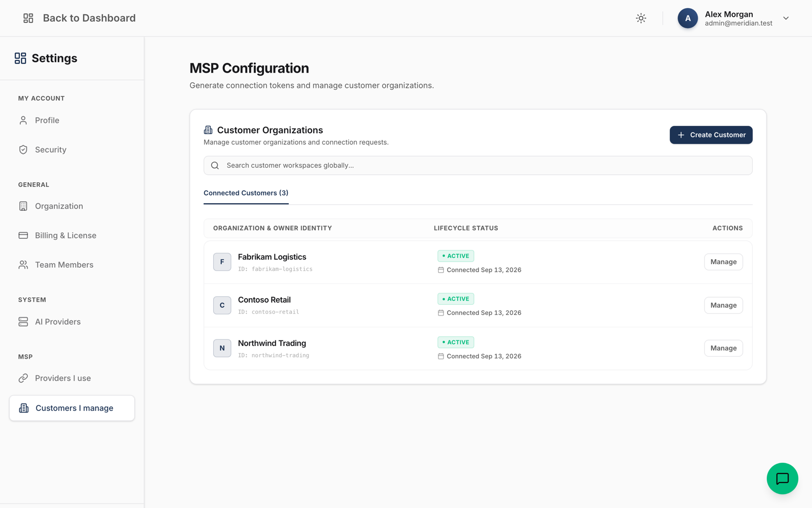812x508 pixels.
Task: Expand the user account chevron
Action: pyautogui.click(x=786, y=18)
